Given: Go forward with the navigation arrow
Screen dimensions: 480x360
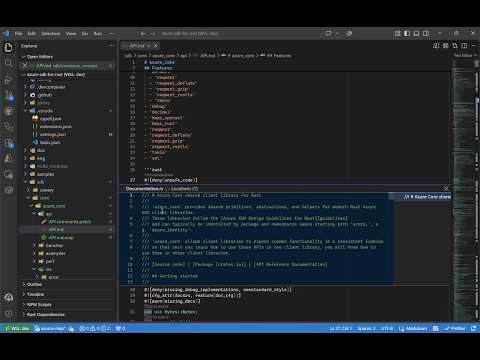Looking at the screenshot, I should 153,33.
